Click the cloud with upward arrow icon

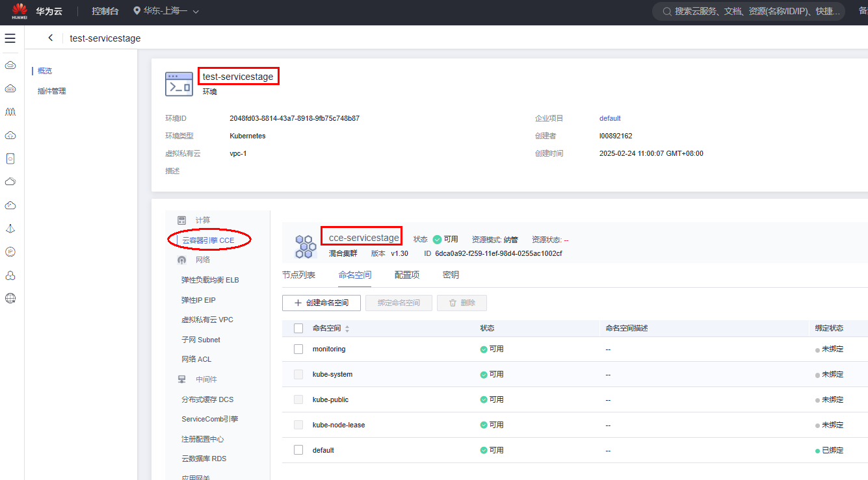tap(10, 135)
